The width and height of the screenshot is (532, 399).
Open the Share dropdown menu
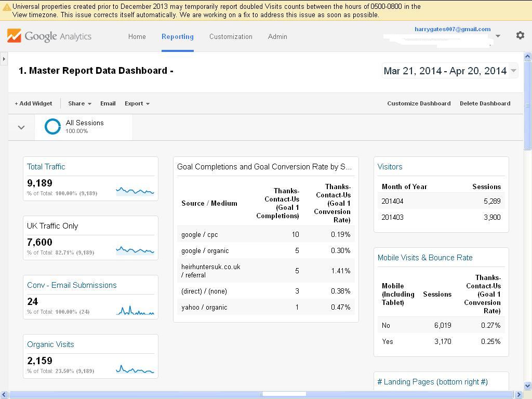[79, 103]
